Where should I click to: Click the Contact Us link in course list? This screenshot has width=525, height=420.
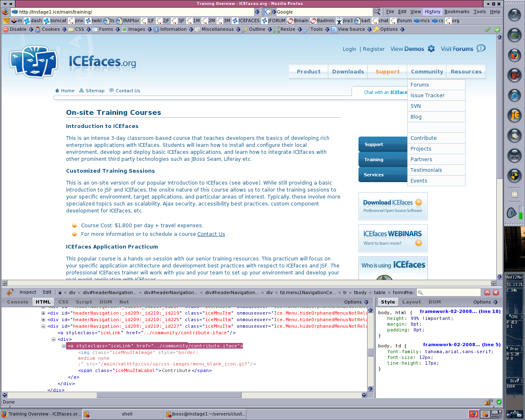click(x=211, y=234)
